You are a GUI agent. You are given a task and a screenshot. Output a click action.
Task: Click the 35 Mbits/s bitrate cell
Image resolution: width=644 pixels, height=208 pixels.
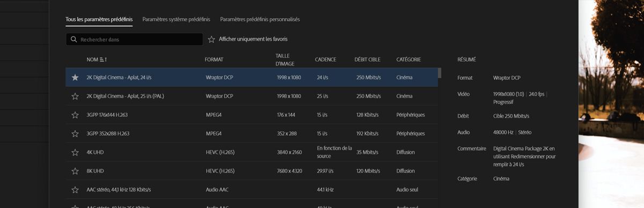pyautogui.click(x=368, y=152)
